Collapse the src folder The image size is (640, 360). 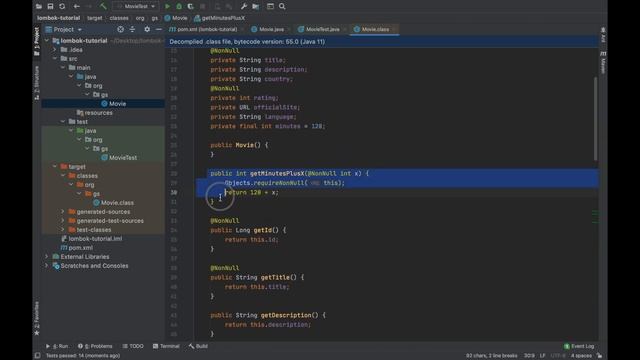tap(55, 59)
